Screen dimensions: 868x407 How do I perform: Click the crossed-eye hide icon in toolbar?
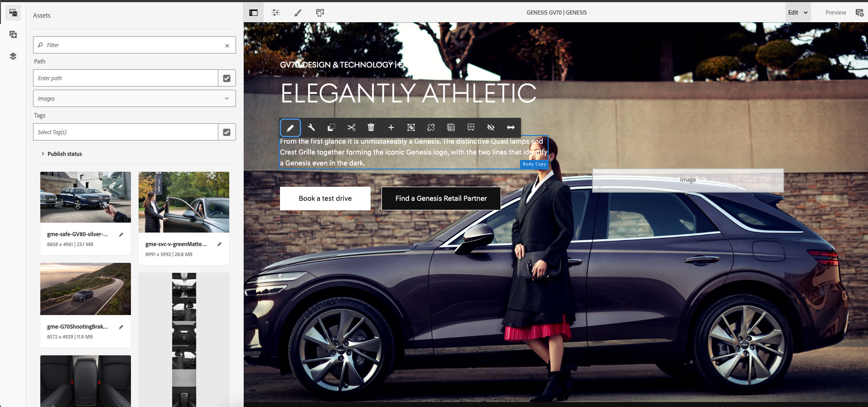491,127
